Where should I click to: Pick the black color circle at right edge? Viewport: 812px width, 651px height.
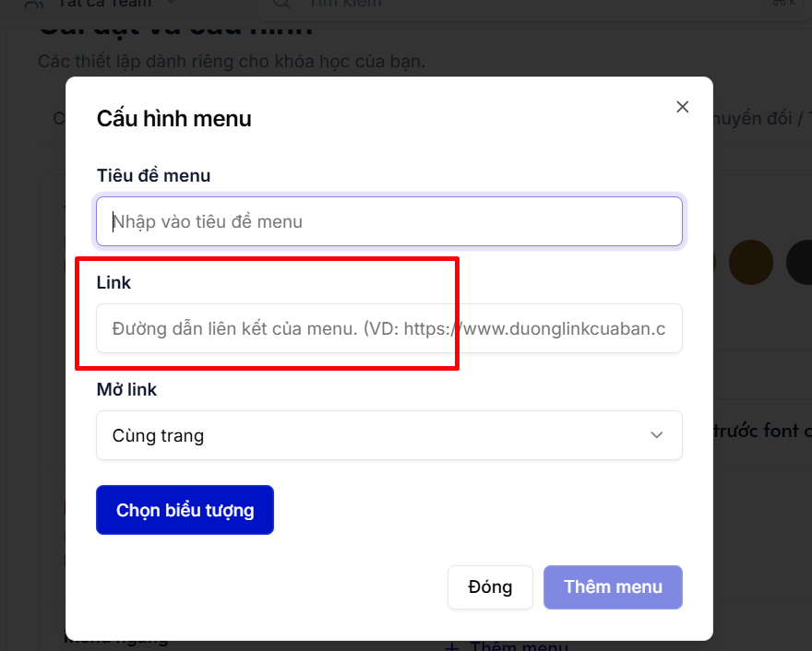(800, 263)
